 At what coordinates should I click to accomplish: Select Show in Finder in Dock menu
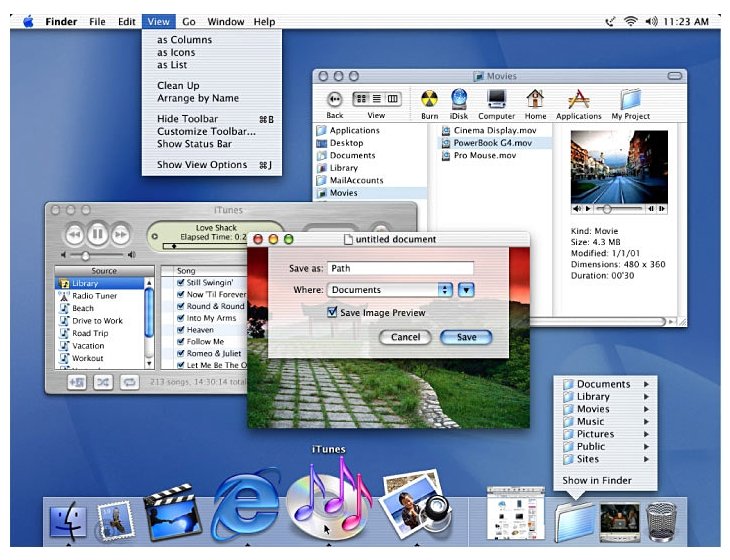(597, 480)
